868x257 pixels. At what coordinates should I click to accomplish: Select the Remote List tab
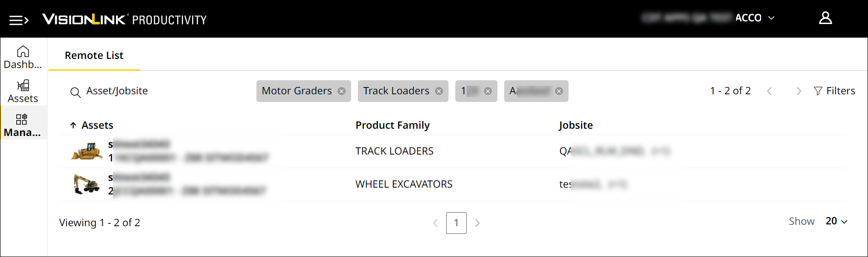click(94, 56)
